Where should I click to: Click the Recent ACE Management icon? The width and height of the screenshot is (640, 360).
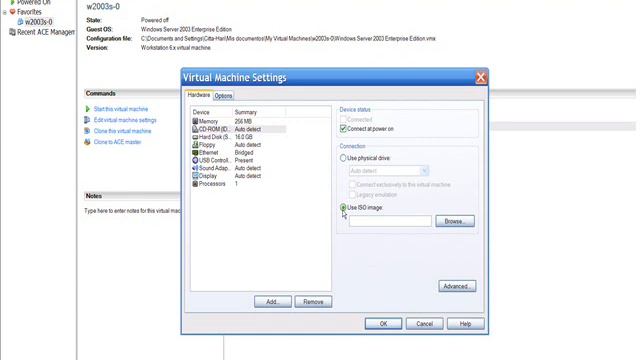tap(12, 32)
